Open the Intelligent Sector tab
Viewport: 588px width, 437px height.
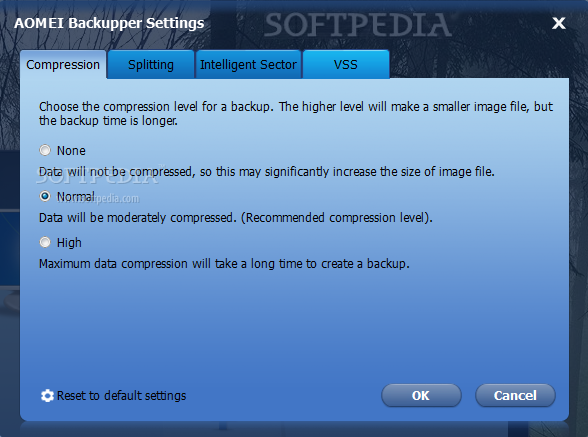coord(248,65)
